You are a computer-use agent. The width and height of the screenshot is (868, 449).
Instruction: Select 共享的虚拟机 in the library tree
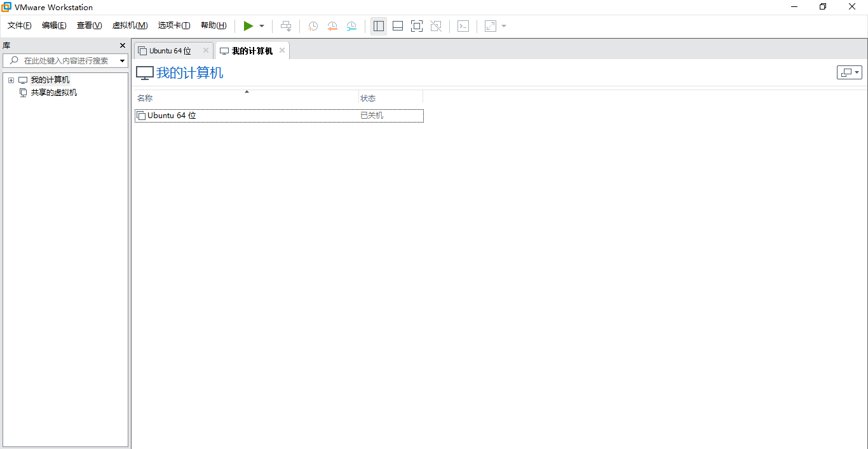click(x=54, y=93)
